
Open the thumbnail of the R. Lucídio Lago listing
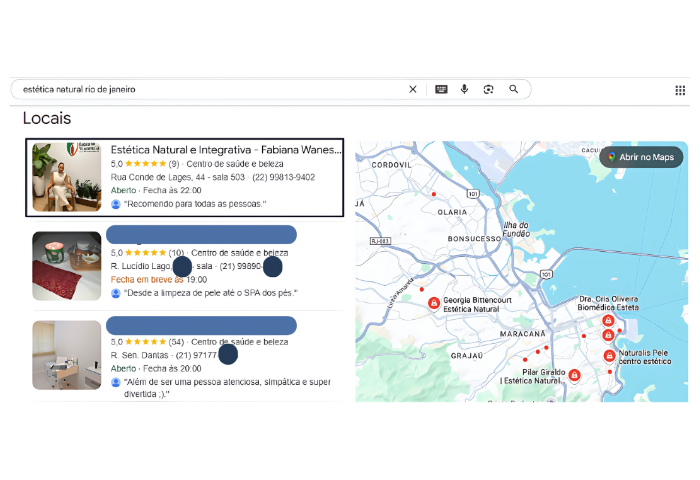67,266
